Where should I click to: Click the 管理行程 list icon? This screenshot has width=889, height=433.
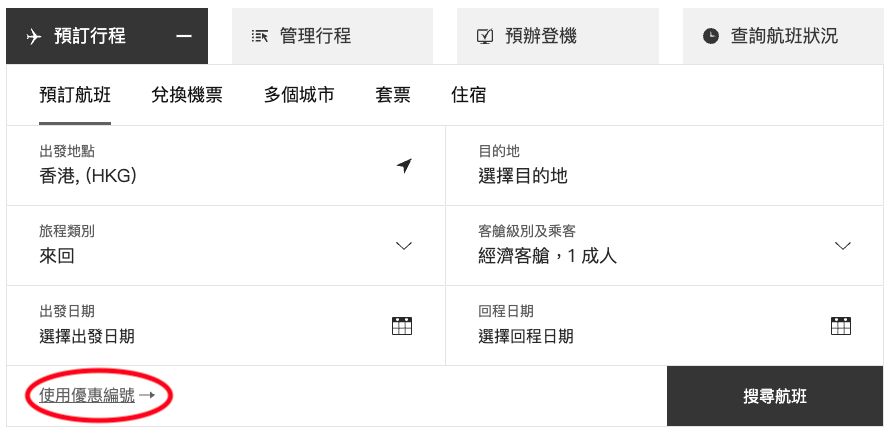click(260, 36)
